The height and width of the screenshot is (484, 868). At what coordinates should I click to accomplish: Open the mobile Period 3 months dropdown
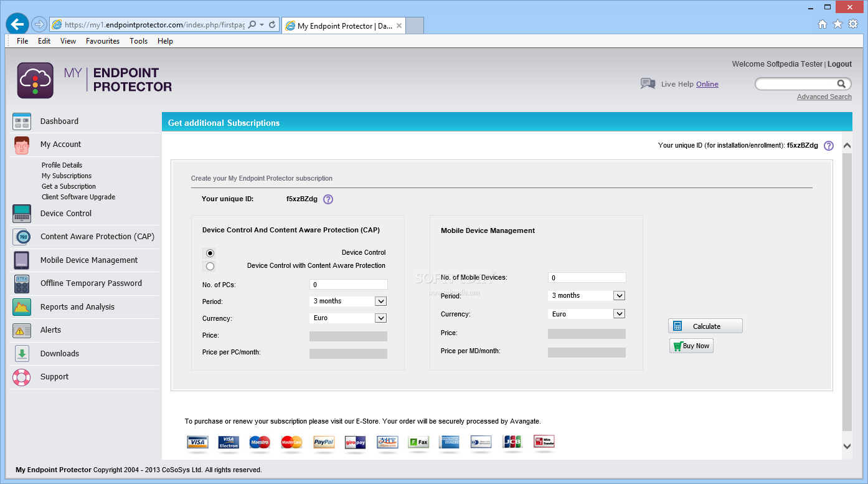(587, 295)
